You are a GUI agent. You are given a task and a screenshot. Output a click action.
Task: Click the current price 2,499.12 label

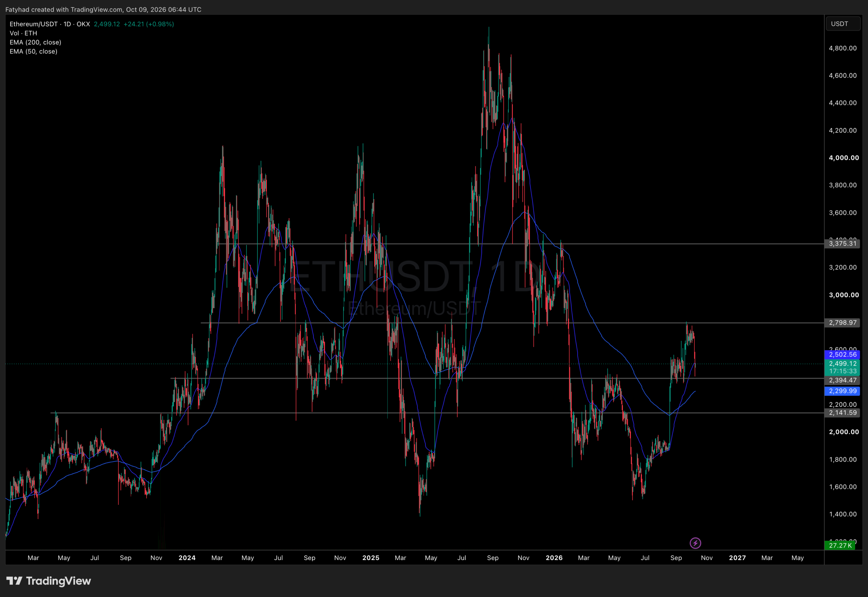(x=842, y=364)
